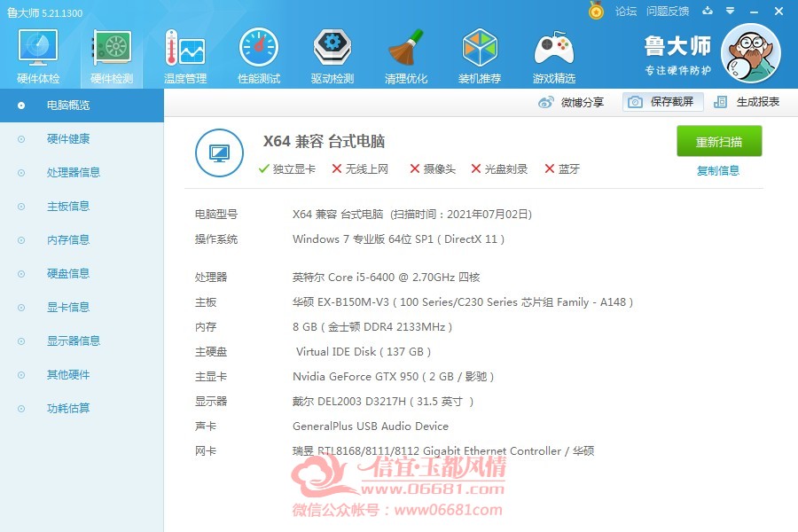798x532 pixels.
Task: Click the 摄像头 status indicator
Action: 433,169
